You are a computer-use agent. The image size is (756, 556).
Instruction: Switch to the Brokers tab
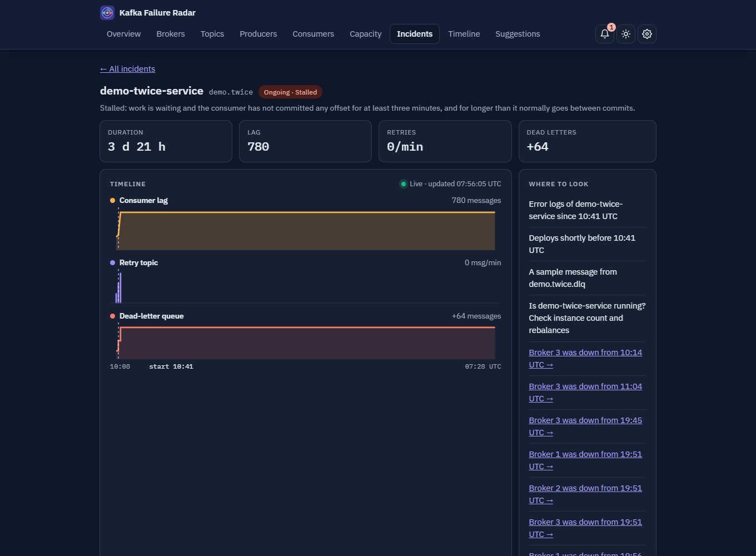click(171, 34)
